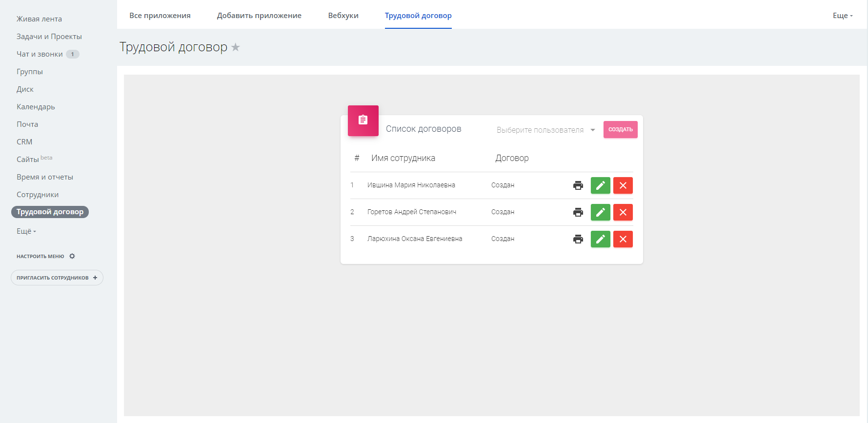The image size is (868, 423).
Task: Open Чат и звонки in sidebar
Action: pos(40,54)
